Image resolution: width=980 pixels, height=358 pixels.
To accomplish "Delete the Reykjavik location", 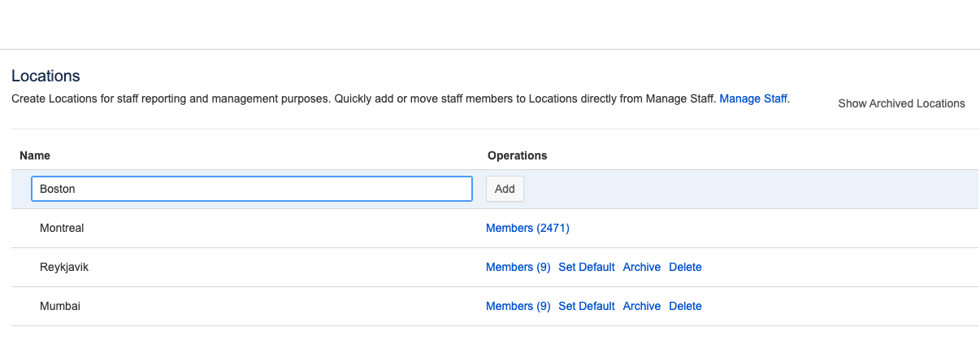I will (x=685, y=267).
